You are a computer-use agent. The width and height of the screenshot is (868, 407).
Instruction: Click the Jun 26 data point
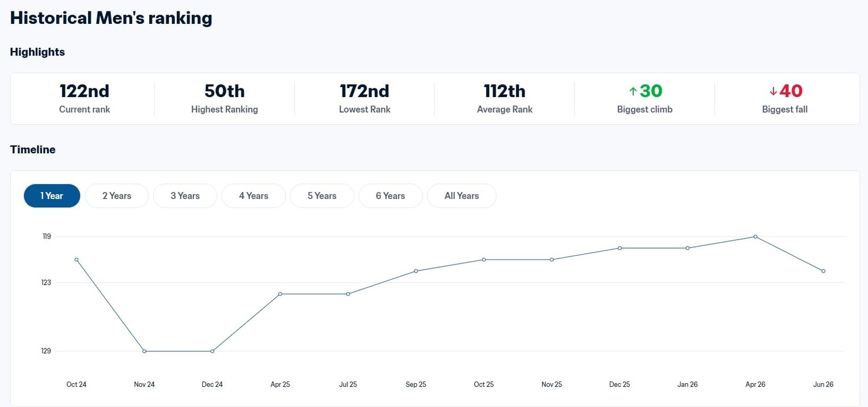coord(824,271)
